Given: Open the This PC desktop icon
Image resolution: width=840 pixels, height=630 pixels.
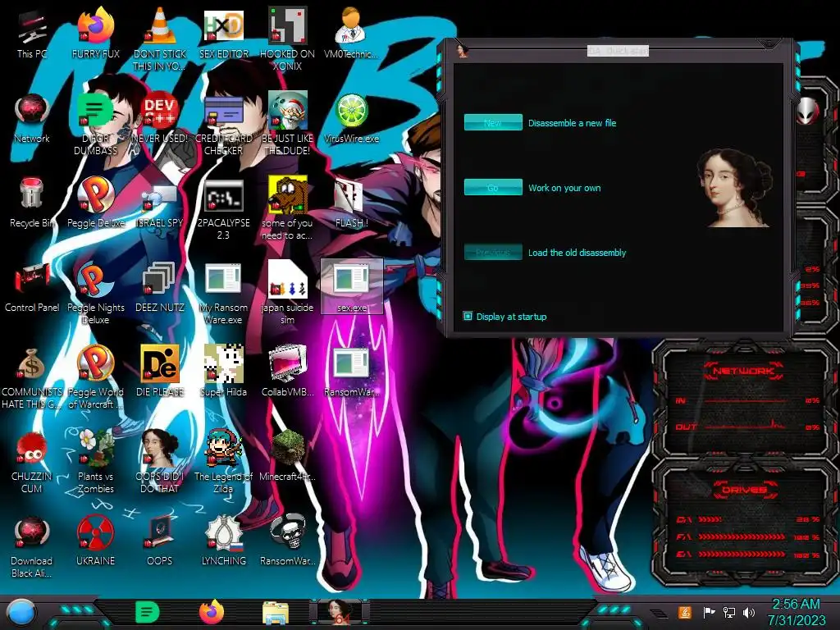Looking at the screenshot, I should point(32,28).
